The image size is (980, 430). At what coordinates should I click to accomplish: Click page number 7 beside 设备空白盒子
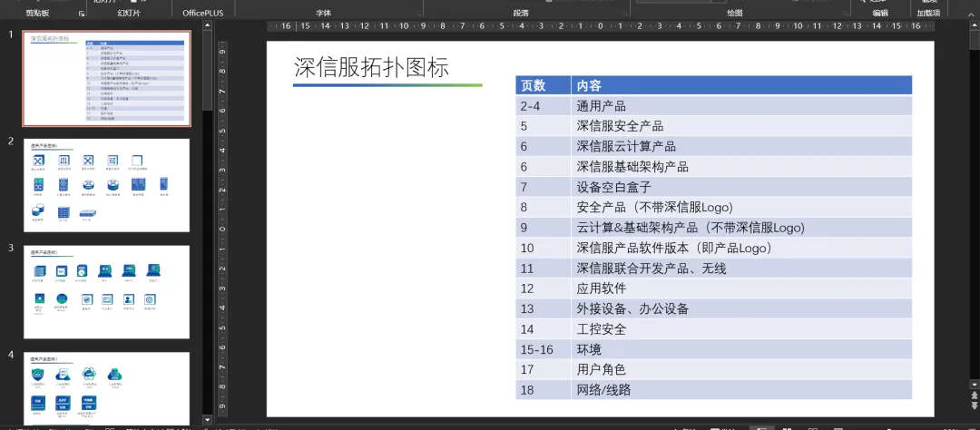tap(544, 187)
